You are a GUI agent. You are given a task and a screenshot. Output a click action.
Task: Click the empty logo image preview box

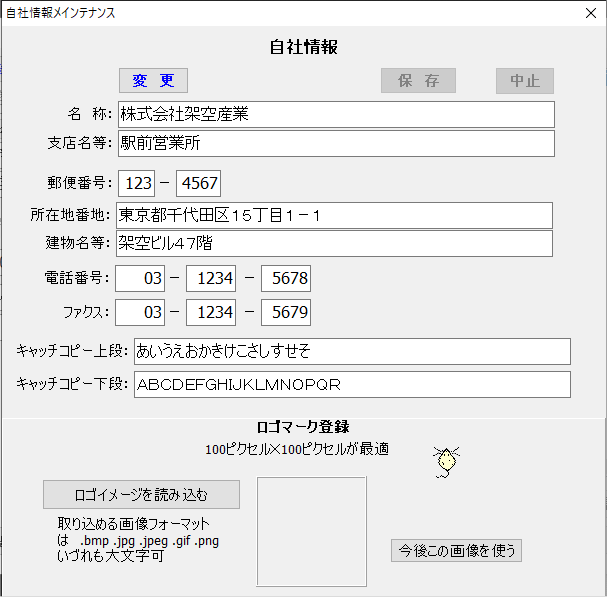(x=311, y=531)
